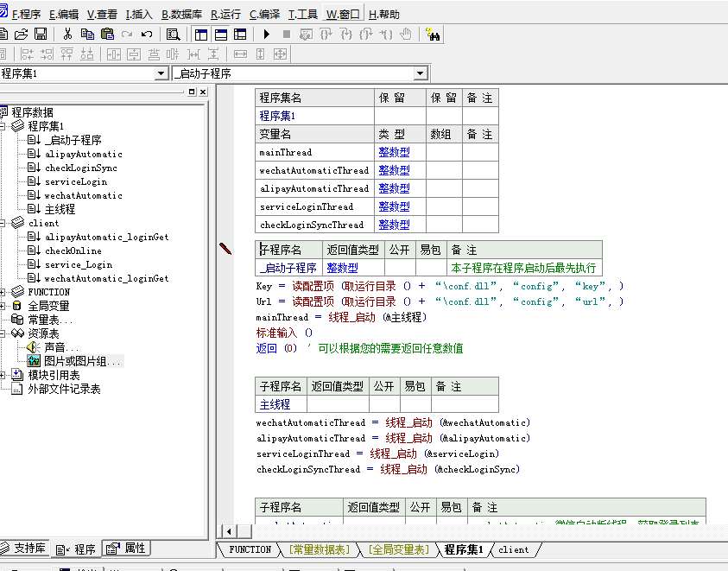Click the Cut scissors icon

click(67, 35)
